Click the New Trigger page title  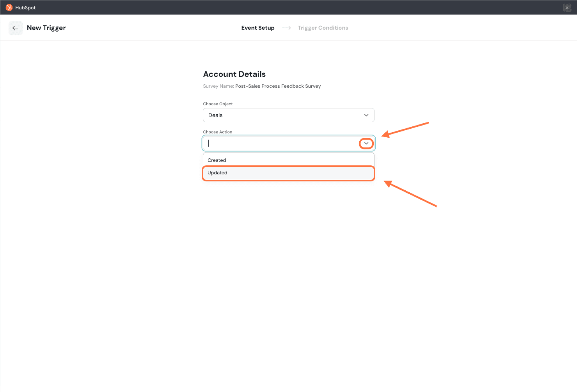click(x=46, y=28)
